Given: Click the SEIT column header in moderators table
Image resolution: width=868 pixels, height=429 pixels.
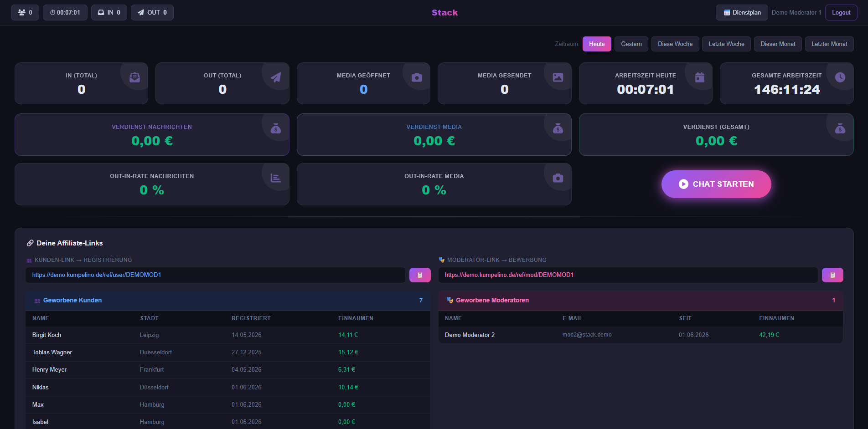Looking at the screenshot, I should [685, 318].
